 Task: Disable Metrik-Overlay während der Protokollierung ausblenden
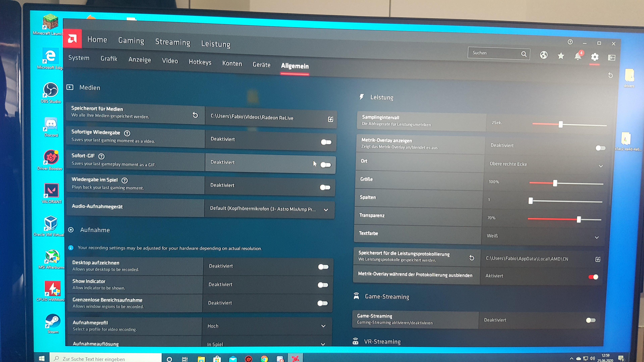593,277
